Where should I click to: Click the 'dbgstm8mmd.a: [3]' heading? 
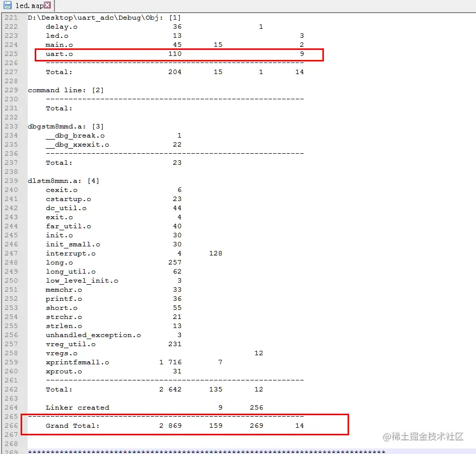point(66,126)
